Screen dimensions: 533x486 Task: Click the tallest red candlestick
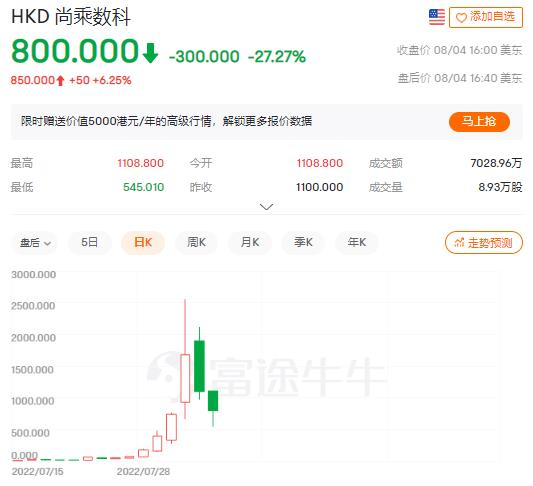pyautogui.click(x=185, y=378)
